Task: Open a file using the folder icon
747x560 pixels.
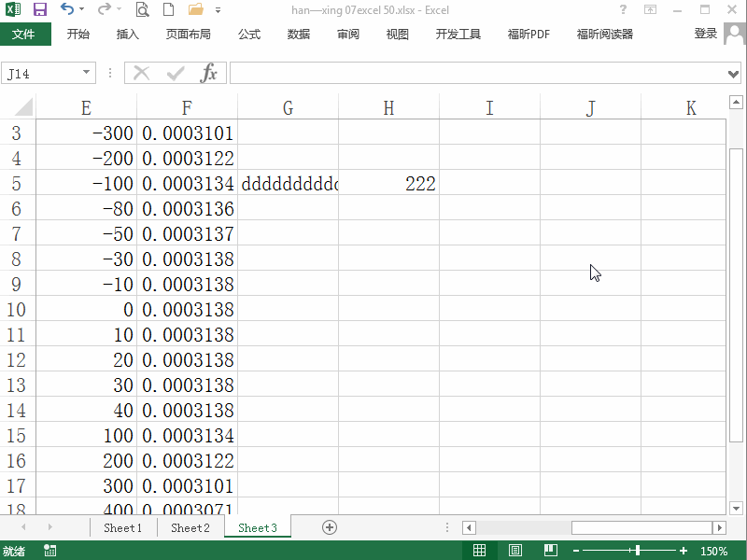Action: pyautogui.click(x=195, y=9)
